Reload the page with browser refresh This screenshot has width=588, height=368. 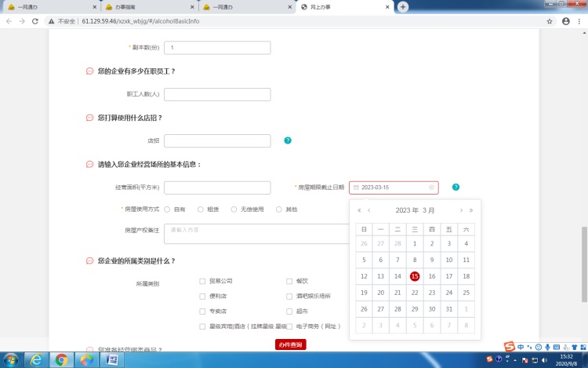(35, 21)
